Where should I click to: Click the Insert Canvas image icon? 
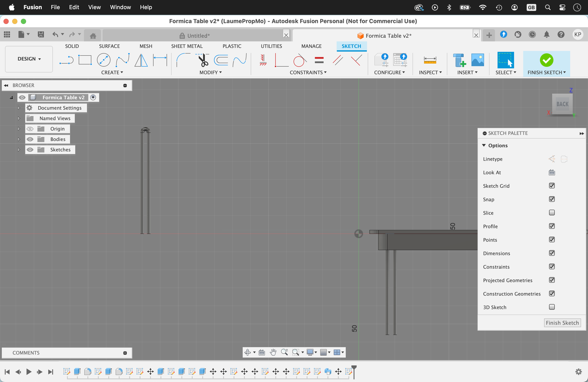(x=477, y=60)
